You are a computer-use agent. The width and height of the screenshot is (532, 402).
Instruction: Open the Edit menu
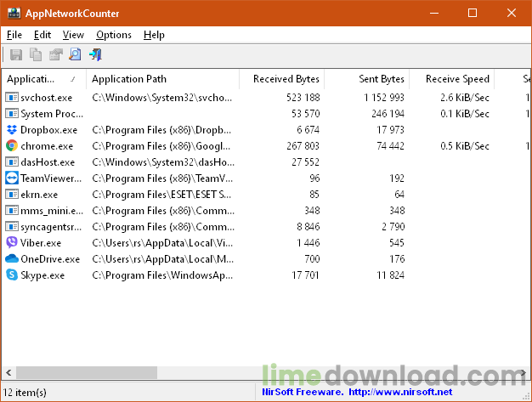(x=42, y=35)
